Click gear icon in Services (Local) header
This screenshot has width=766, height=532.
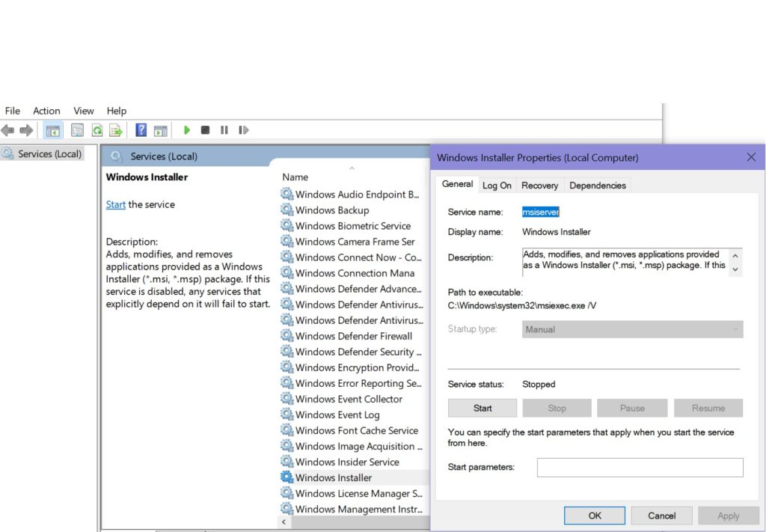tap(116, 156)
